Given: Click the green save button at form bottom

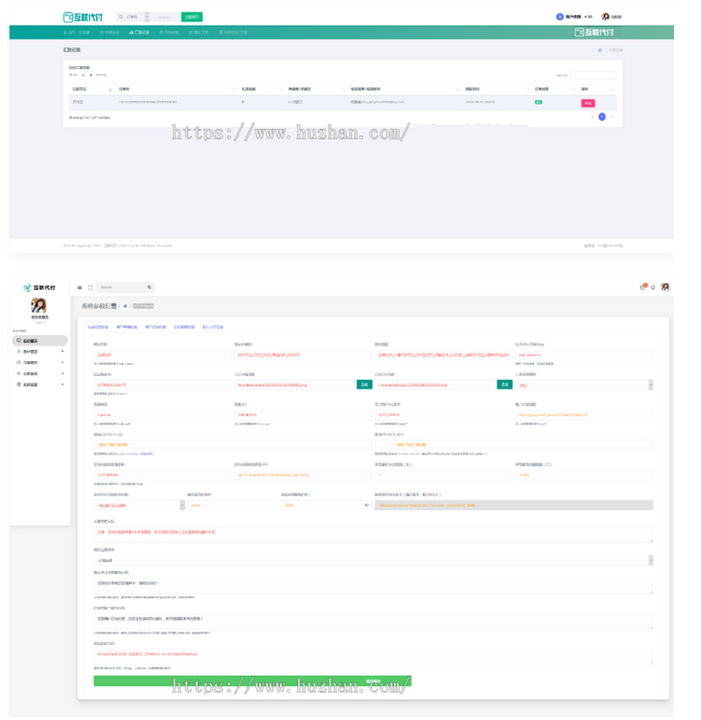Looking at the screenshot, I should pyautogui.click(x=252, y=681).
